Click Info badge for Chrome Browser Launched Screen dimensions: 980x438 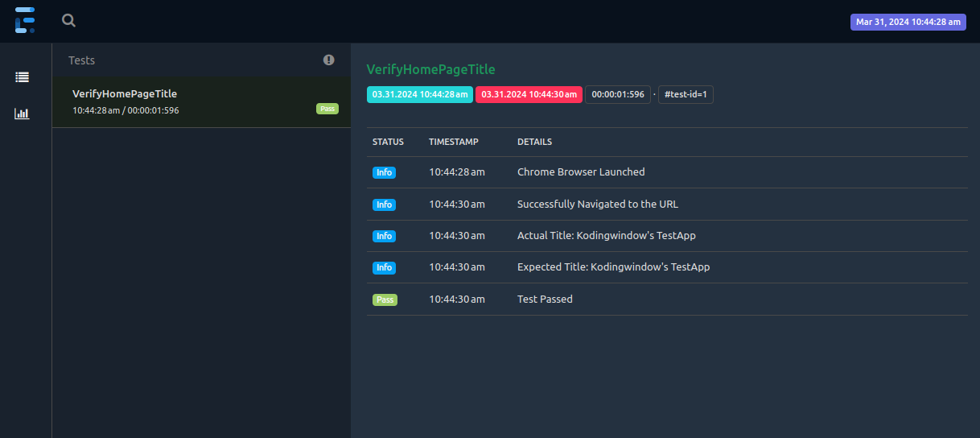coord(385,172)
